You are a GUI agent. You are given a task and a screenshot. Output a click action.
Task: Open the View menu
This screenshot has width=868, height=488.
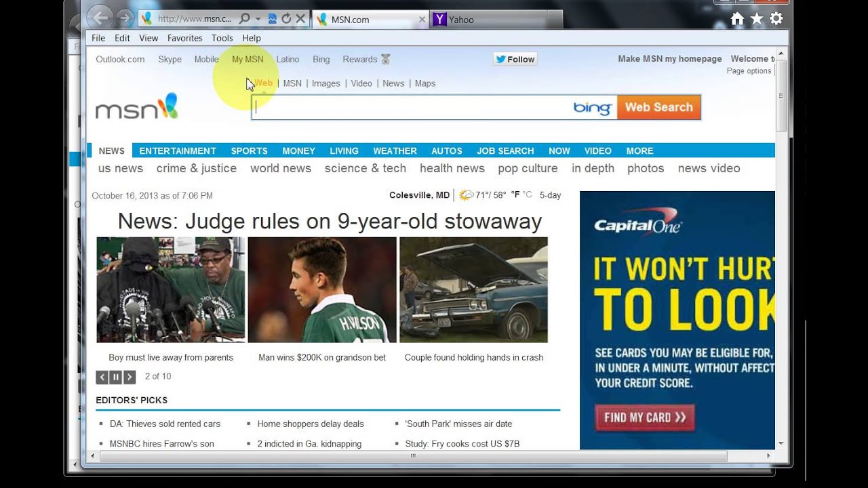coord(149,38)
